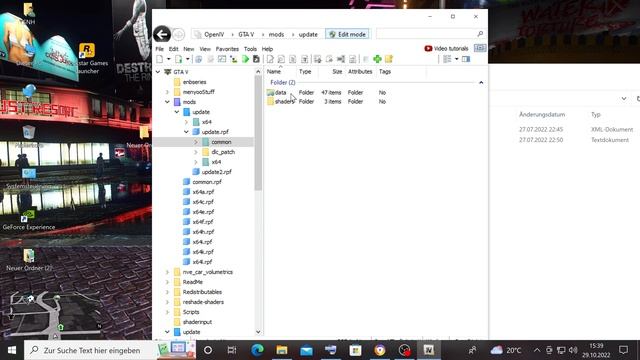The image size is (640, 360).
Task: Sort by the Type column header
Action: pyautogui.click(x=305, y=71)
